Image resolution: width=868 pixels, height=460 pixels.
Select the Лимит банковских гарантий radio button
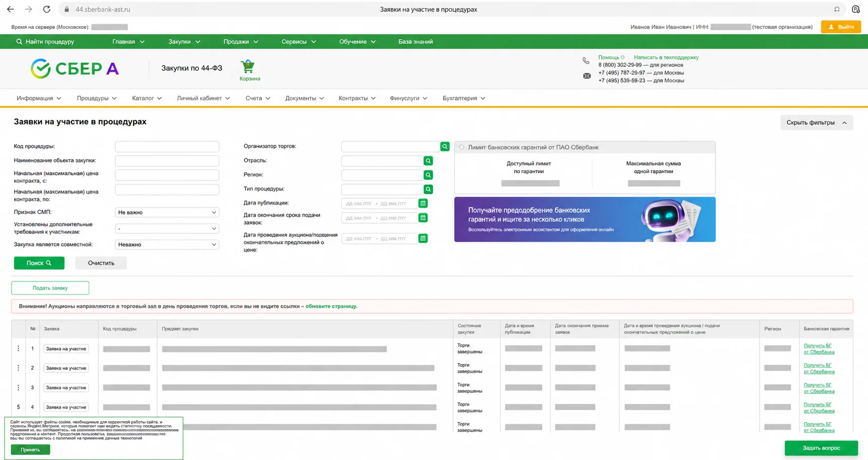point(461,148)
